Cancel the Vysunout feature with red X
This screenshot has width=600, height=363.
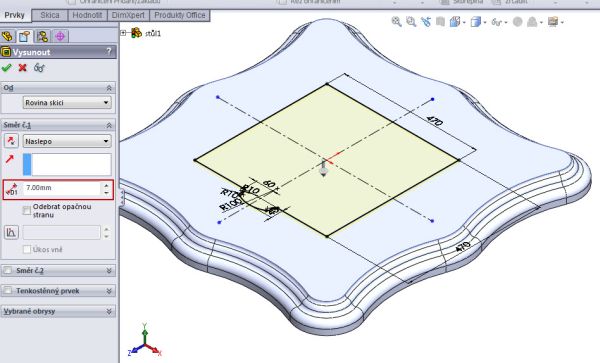point(23,68)
